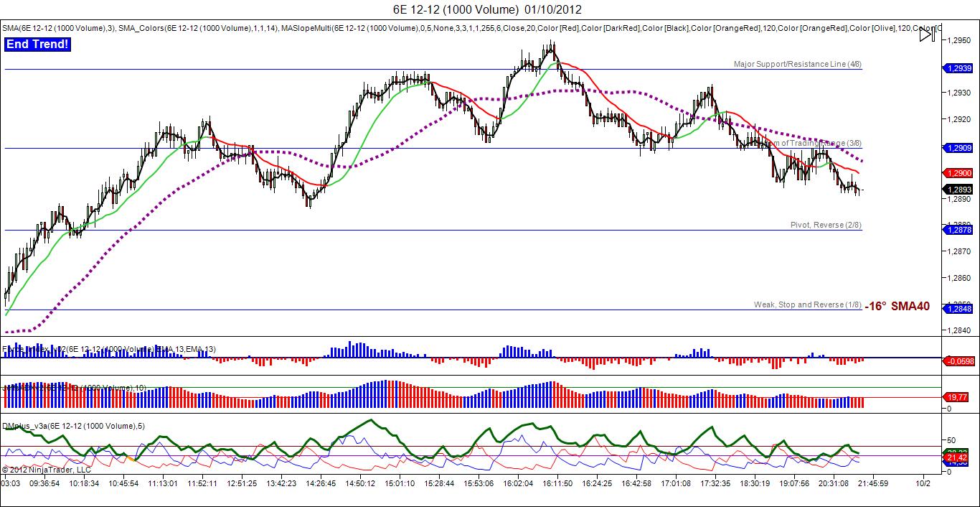Click the 1,2860 price axis label

[959, 278]
